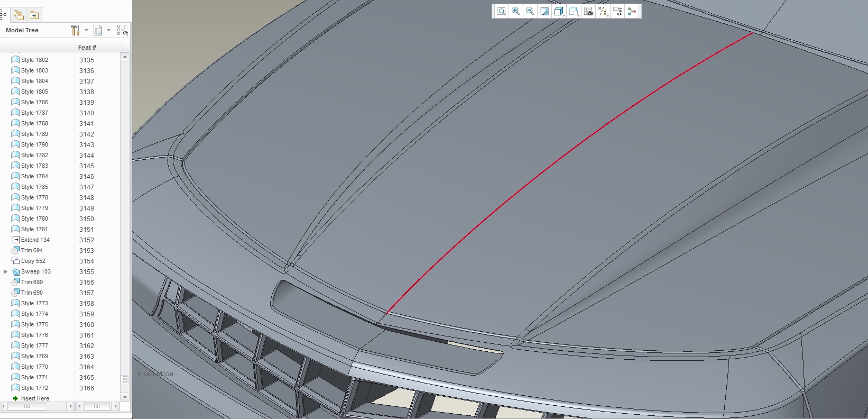Screen dimensions: 868x419
Task: Click the Style 1804 surface icon
Action: 15,81
